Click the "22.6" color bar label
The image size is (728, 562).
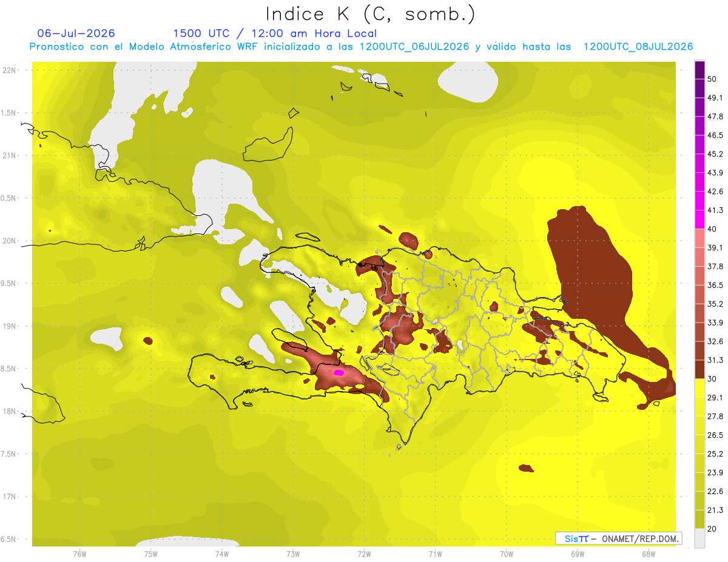pos(715,492)
